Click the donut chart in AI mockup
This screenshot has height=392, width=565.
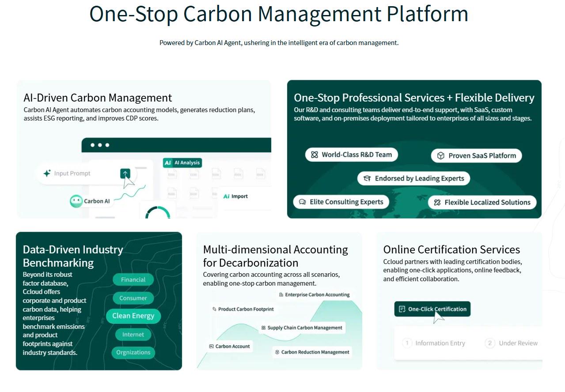pyautogui.click(x=158, y=213)
